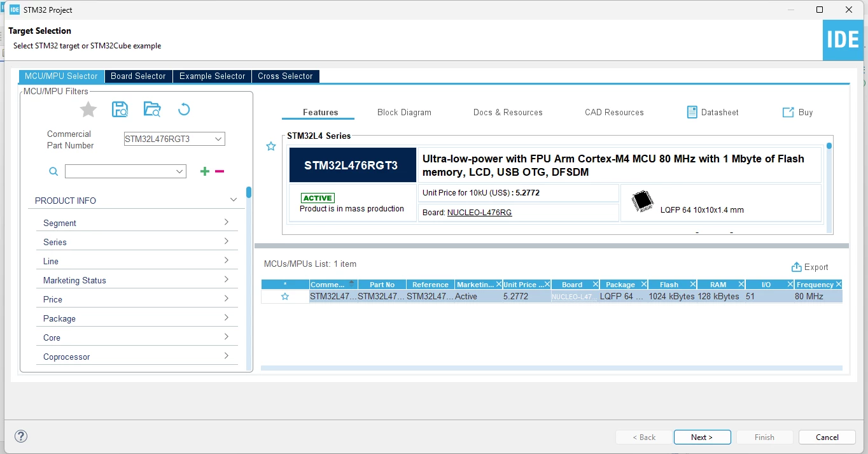Click the STM32L476RGT3 dark title banner
Image resolution: width=868 pixels, height=454 pixels.
pos(353,166)
